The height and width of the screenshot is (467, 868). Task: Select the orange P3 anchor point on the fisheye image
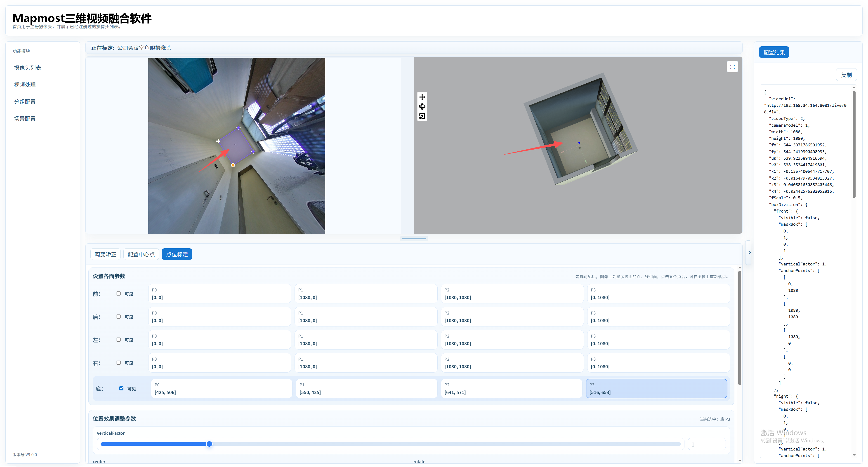[x=233, y=165]
